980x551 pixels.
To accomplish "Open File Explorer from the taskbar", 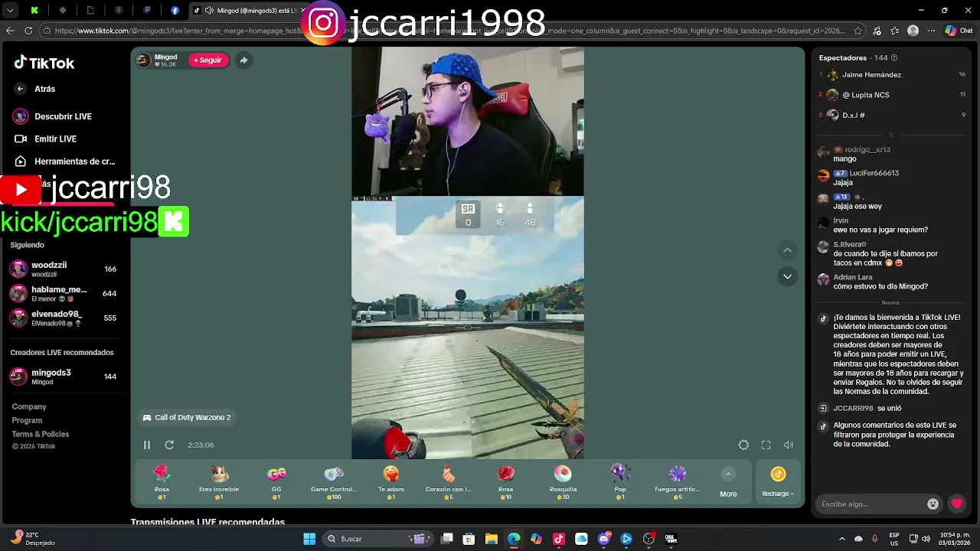I will (492, 539).
